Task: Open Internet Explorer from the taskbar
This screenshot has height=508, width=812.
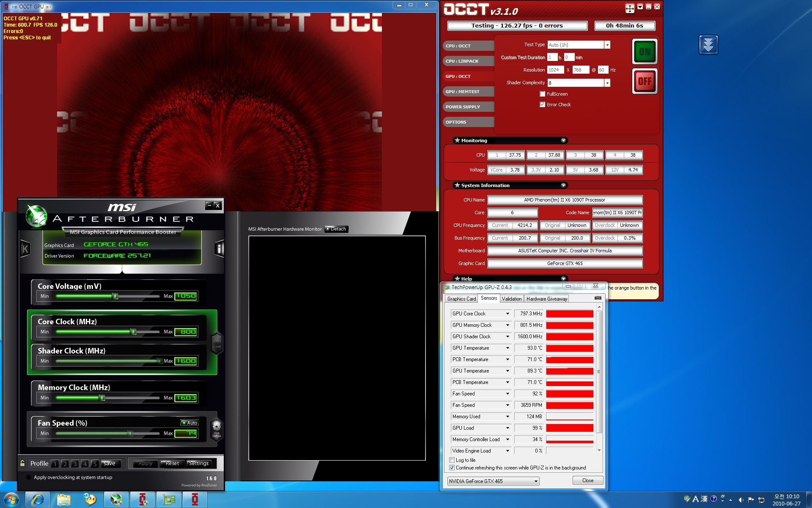Action: [38, 500]
